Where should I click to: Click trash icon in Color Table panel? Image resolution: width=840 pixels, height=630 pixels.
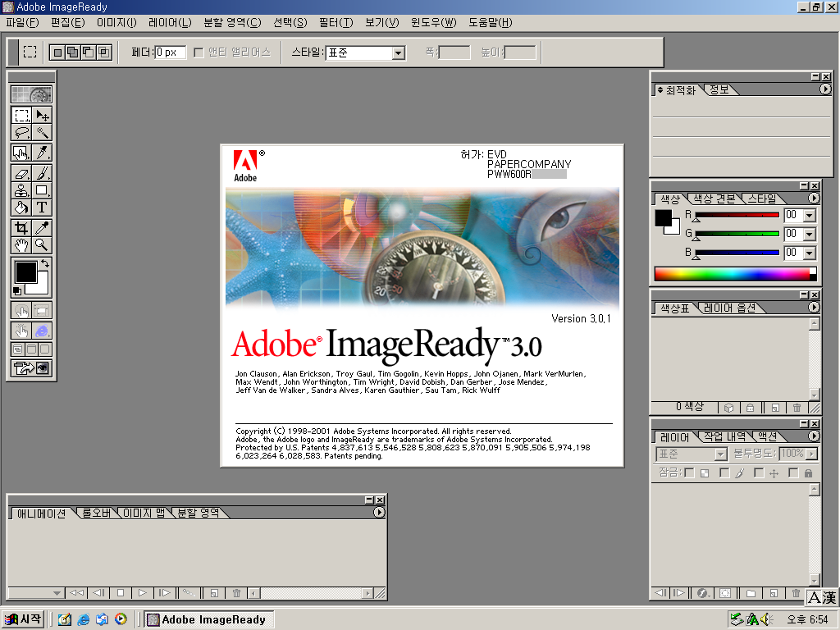click(x=797, y=408)
